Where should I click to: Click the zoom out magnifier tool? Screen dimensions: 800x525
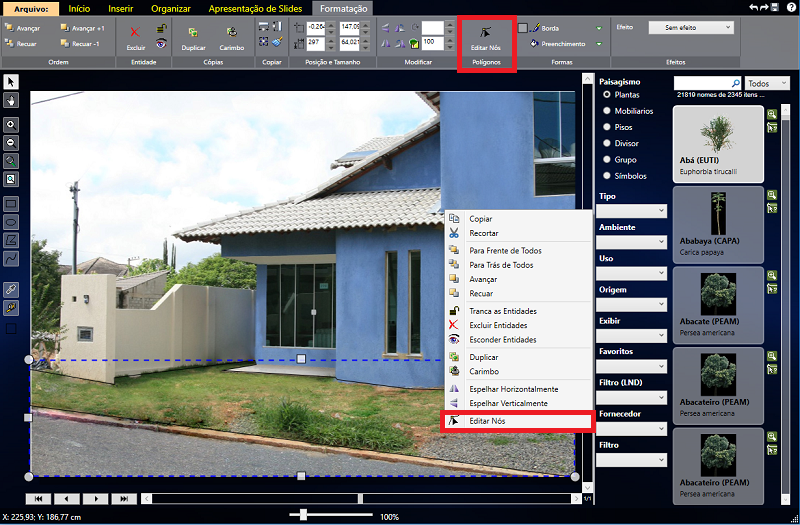pyautogui.click(x=11, y=142)
